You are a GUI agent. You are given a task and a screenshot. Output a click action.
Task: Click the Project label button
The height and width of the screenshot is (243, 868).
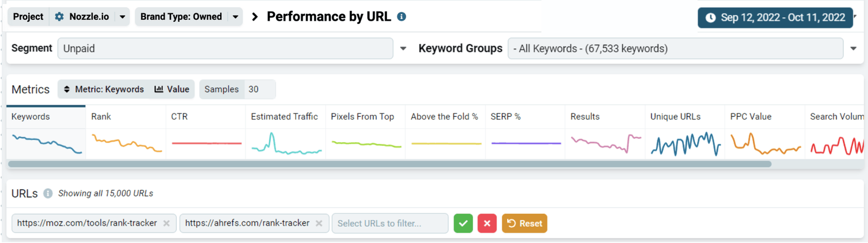coord(28,17)
